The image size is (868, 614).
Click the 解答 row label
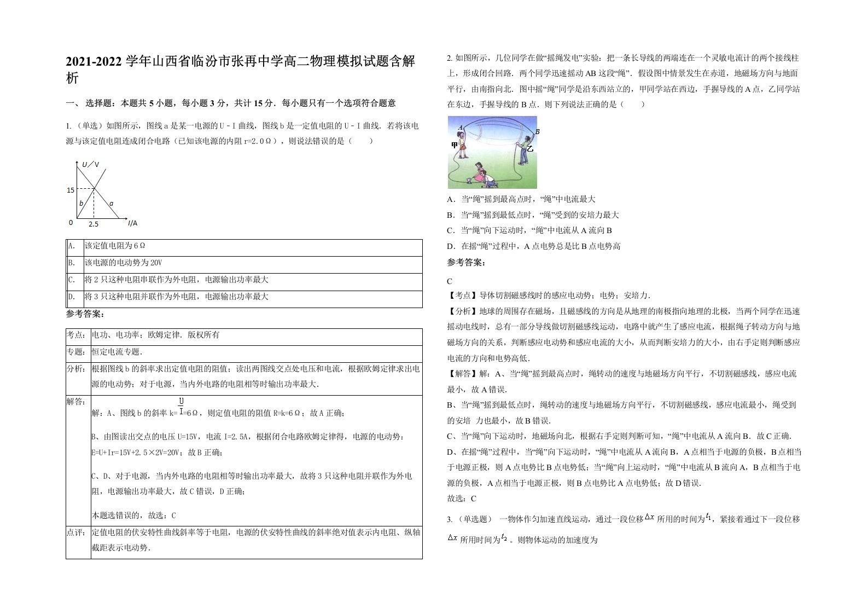pos(78,402)
